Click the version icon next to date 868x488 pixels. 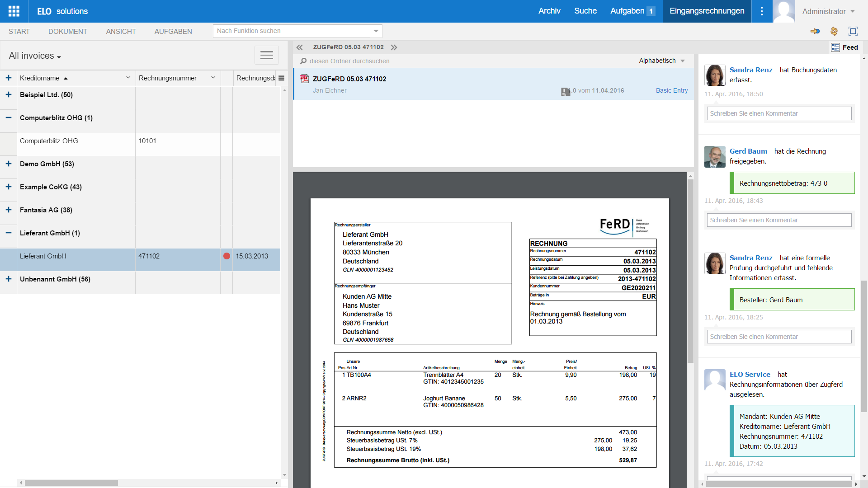coord(565,91)
